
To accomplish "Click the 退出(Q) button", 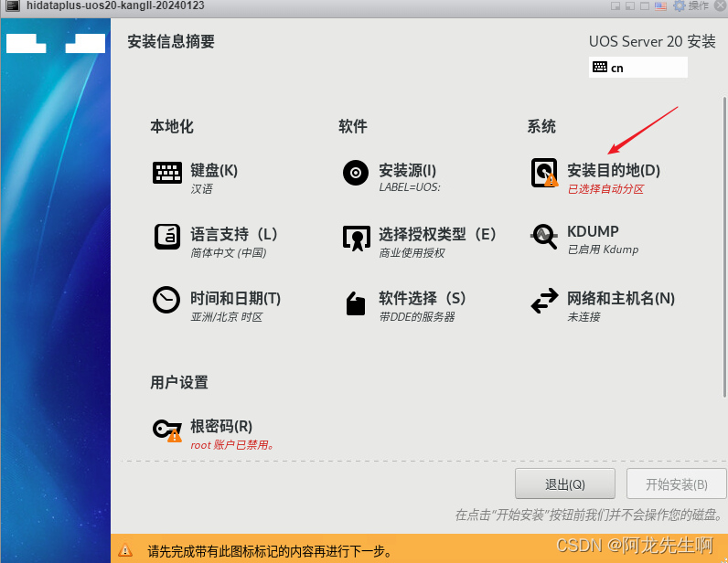I will (x=565, y=484).
